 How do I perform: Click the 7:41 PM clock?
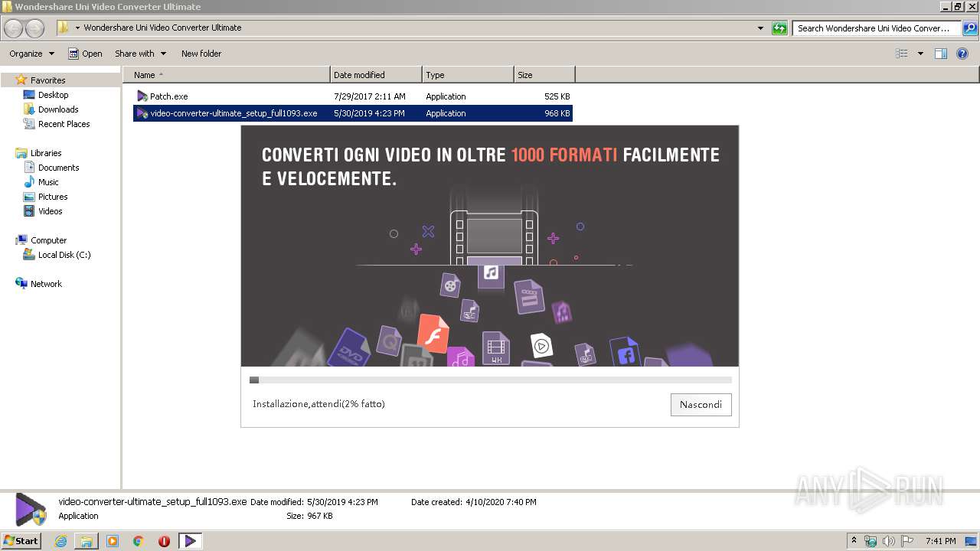click(940, 541)
